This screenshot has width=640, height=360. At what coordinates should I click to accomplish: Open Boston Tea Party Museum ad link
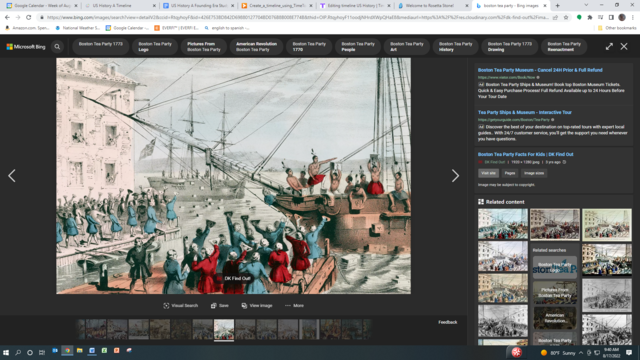pyautogui.click(x=540, y=70)
